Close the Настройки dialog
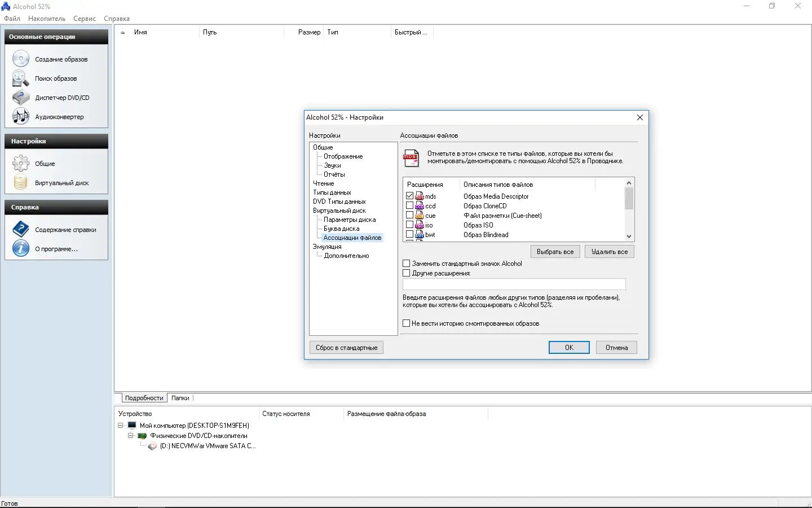The height and width of the screenshot is (508, 812). coord(640,117)
